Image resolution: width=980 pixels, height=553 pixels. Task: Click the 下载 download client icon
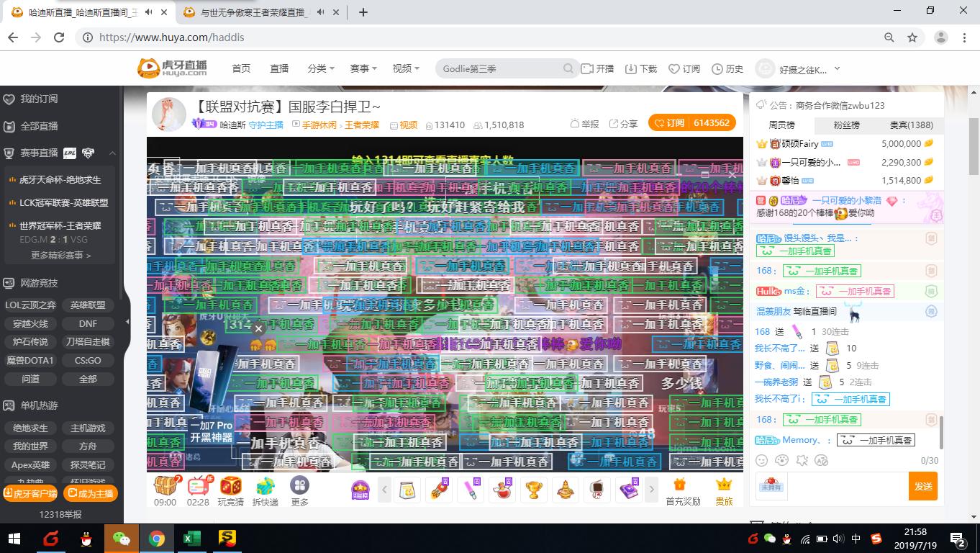[639, 68]
